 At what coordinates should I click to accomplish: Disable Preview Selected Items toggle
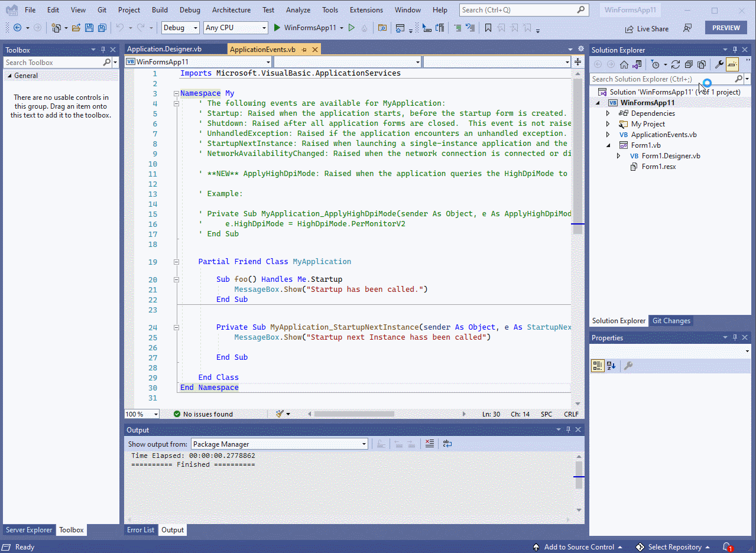click(732, 64)
